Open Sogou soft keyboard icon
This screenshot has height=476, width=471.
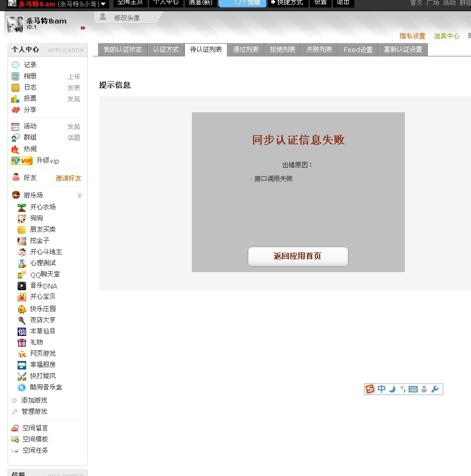pyautogui.click(x=413, y=389)
